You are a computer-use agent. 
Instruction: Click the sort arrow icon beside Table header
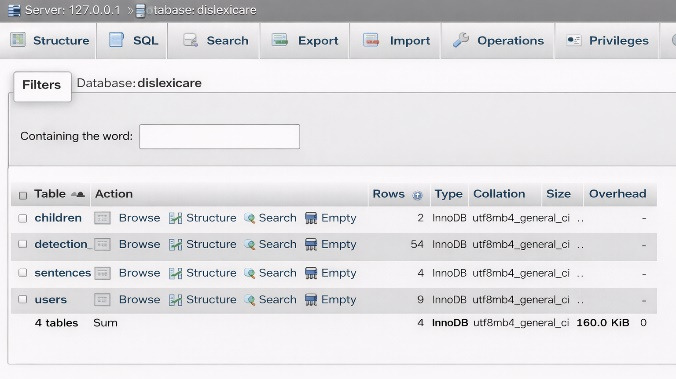[78, 194]
